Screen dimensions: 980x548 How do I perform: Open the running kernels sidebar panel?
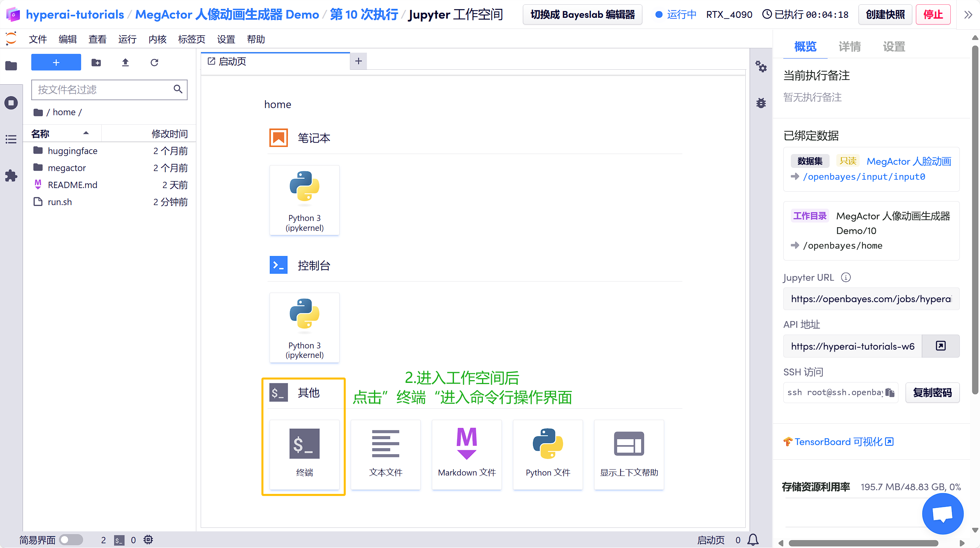11,103
